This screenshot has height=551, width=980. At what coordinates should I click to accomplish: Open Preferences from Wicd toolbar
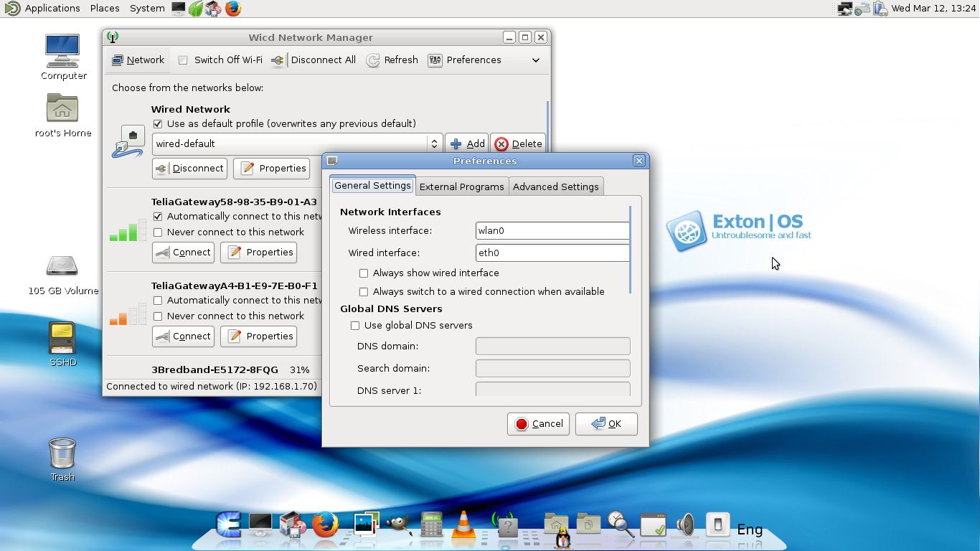tap(465, 60)
